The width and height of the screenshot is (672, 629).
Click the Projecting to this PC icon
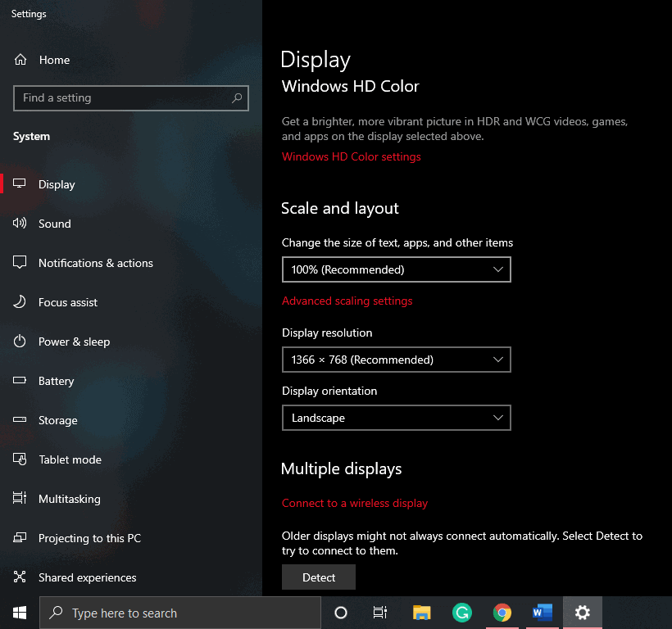click(x=20, y=537)
